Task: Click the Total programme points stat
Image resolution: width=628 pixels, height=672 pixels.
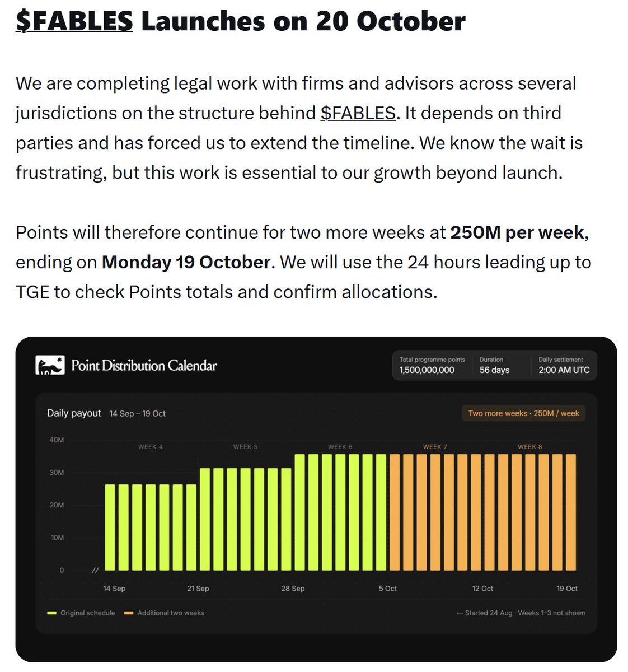Action: (x=432, y=365)
